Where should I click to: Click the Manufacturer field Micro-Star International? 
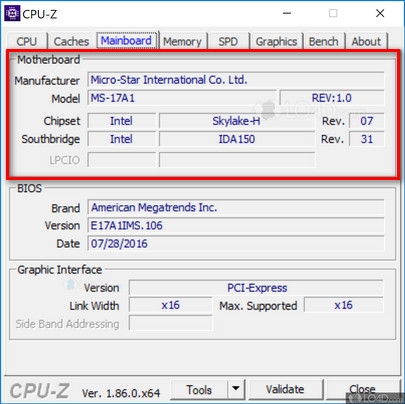tap(236, 80)
